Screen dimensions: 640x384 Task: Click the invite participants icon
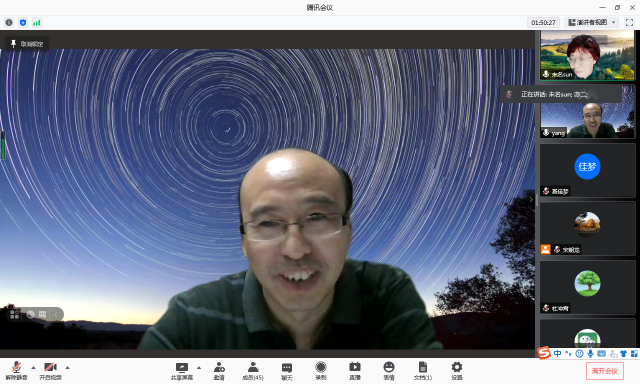[x=219, y=371]
